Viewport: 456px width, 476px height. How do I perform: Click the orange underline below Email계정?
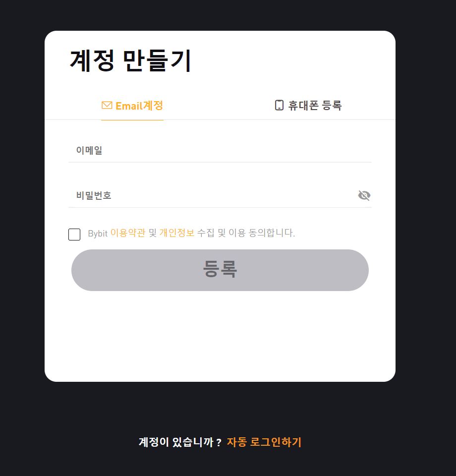(x=132, y=120)
